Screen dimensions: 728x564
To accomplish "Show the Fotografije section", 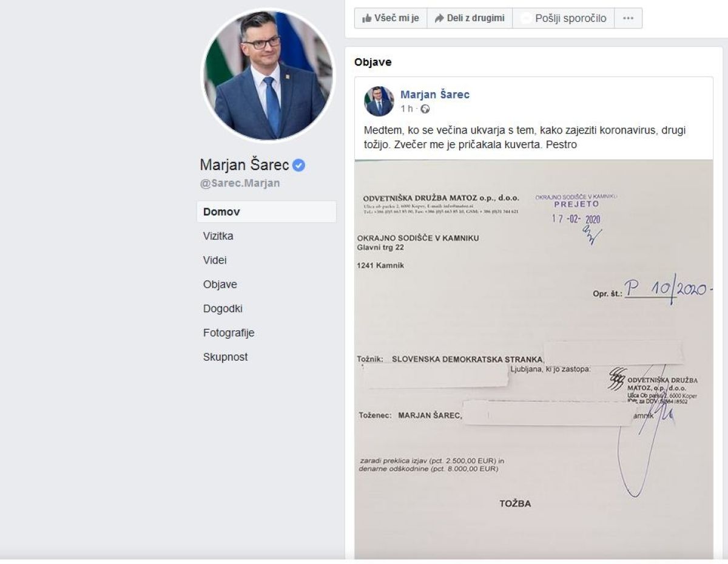I will coord(228,333).
